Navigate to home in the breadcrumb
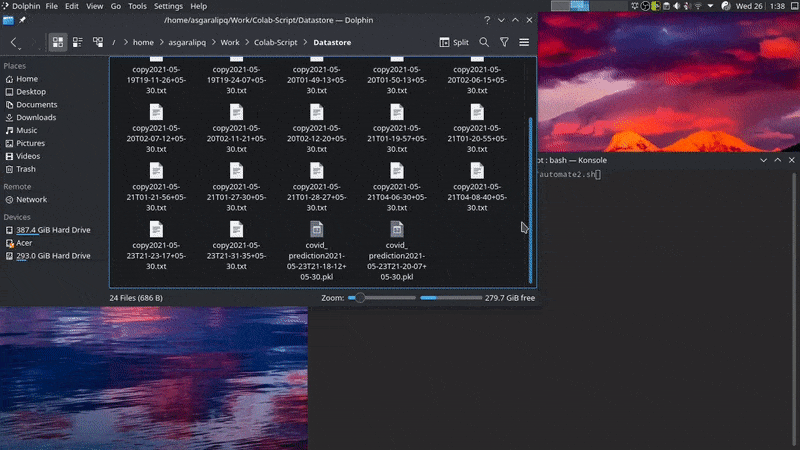This screenshot has height=450, width=800. coord(143,42)
